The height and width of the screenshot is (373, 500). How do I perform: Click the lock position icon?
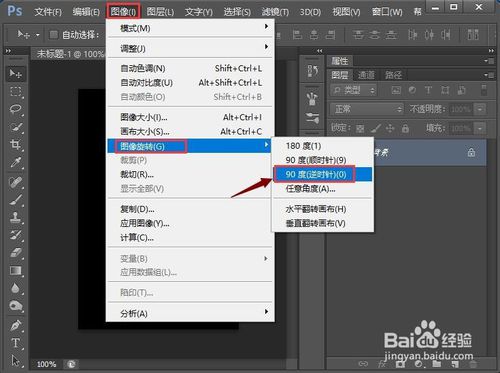pyautogui.click(x=390, y=128)
